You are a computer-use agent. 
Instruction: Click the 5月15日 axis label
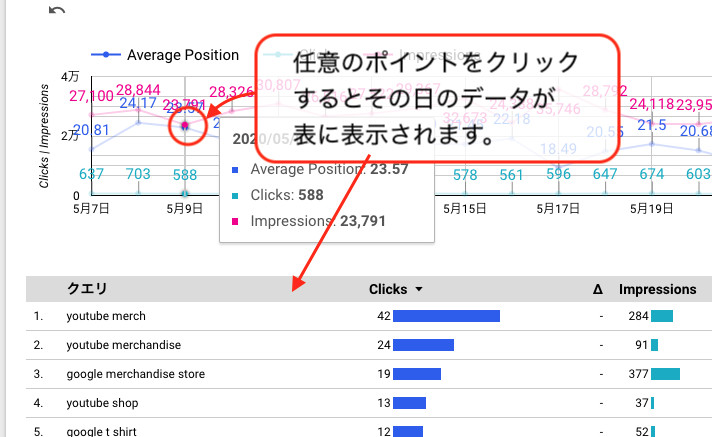coord(465,209)
